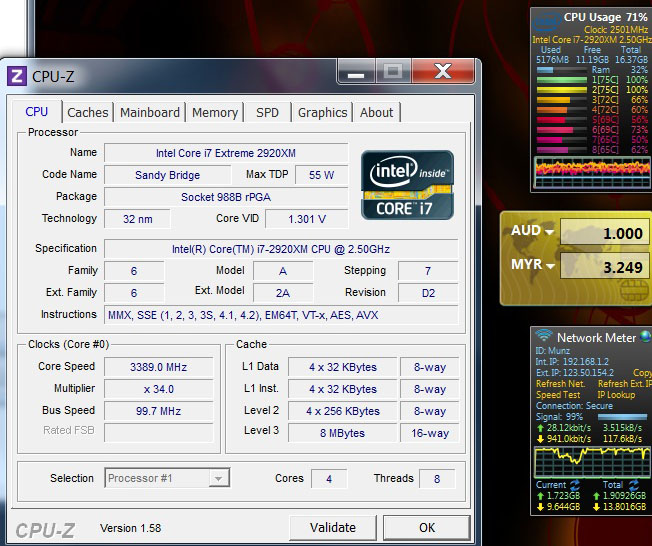This screenshot has height=546, width=652.
Task: Click Speed Test in Network Meter
Action: 558,395
